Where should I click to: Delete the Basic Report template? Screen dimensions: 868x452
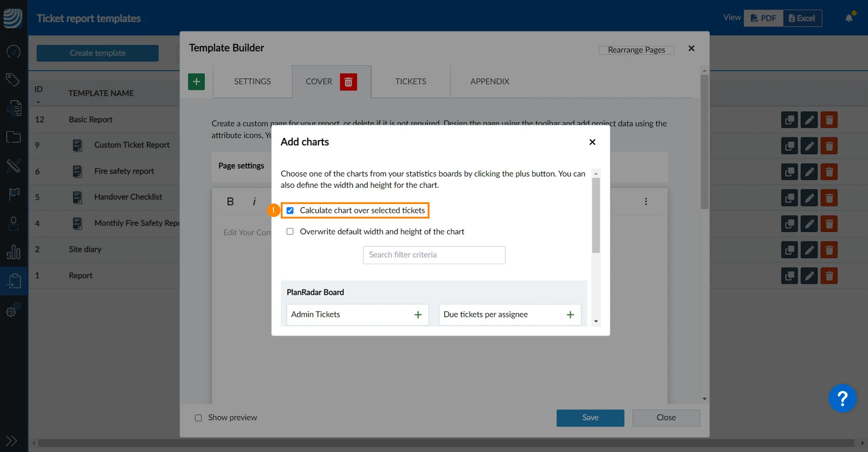(x=829, y=120)
